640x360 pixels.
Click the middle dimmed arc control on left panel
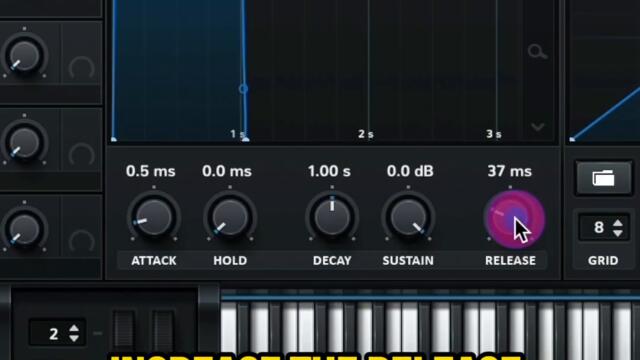pyautogui.click(x=81, y=154)
